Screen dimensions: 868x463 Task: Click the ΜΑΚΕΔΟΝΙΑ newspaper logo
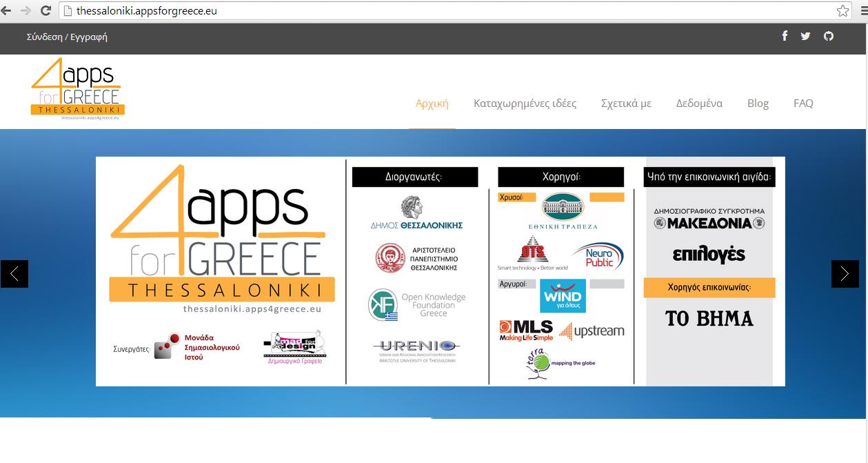[x=709, y=219]
